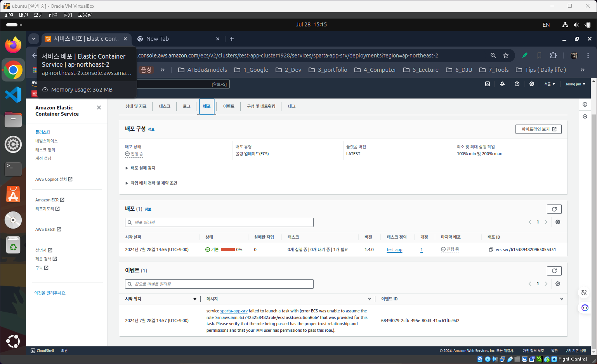Image resolution: width=597 pixels, height=364 pixels.
Task: Refresh the 배포 deployments list
Action: click(x=554, y=209)
